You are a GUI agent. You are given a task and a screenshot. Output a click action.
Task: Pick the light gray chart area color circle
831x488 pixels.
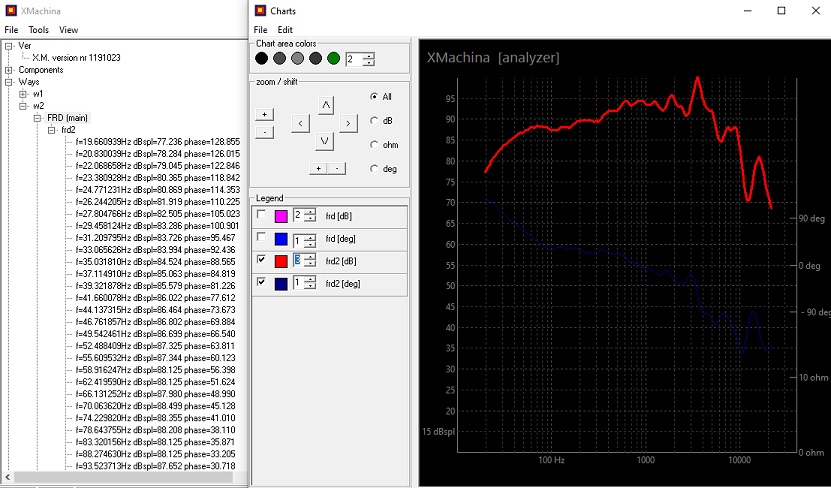(x=297, y=58)
